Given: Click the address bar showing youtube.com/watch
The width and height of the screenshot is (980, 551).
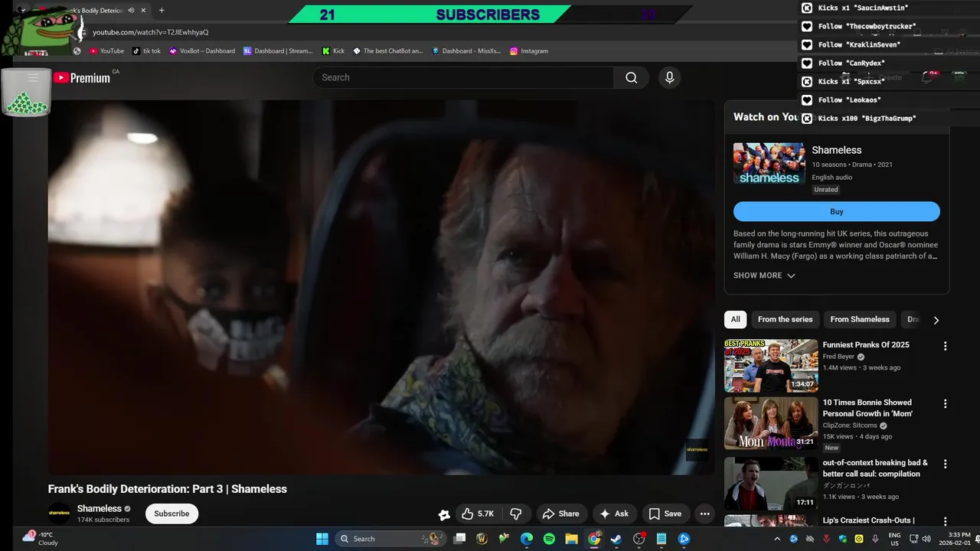Looking at the screenshot, I should (x=150, y=32).
